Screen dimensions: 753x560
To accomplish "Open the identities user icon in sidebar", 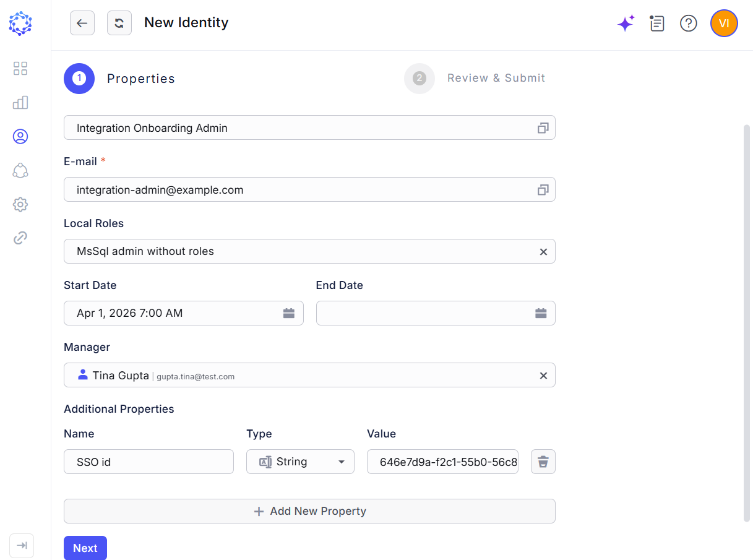I will click(x=20, y=137).
